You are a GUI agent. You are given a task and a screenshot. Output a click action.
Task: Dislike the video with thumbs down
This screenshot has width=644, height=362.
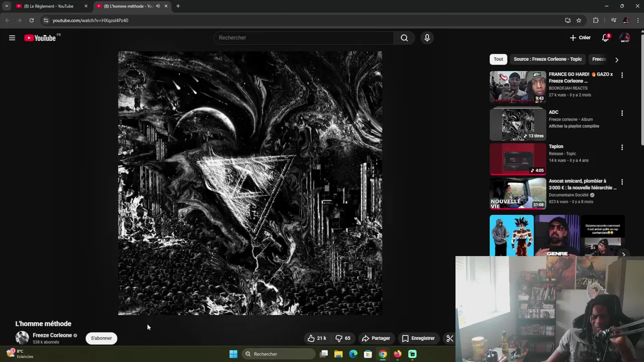pos(343,338)
